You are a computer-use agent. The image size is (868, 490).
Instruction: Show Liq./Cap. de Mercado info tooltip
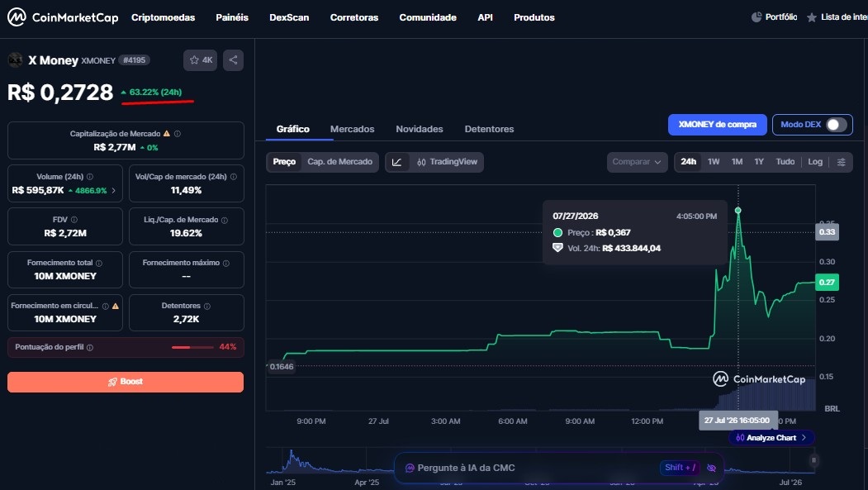pyautogui.click(x=225, y=220)
